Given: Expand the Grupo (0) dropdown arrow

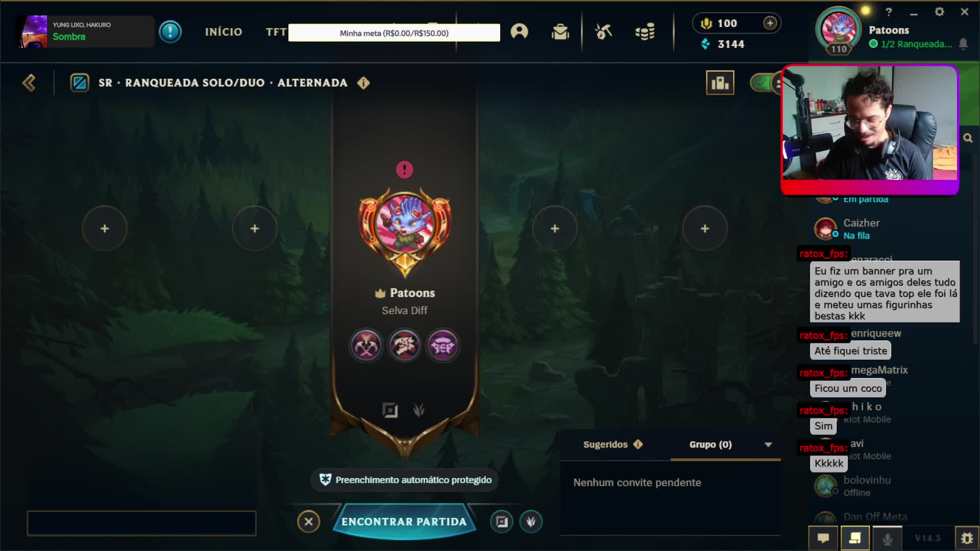Looking at the screenshot, I should click(x=768, y=444).
